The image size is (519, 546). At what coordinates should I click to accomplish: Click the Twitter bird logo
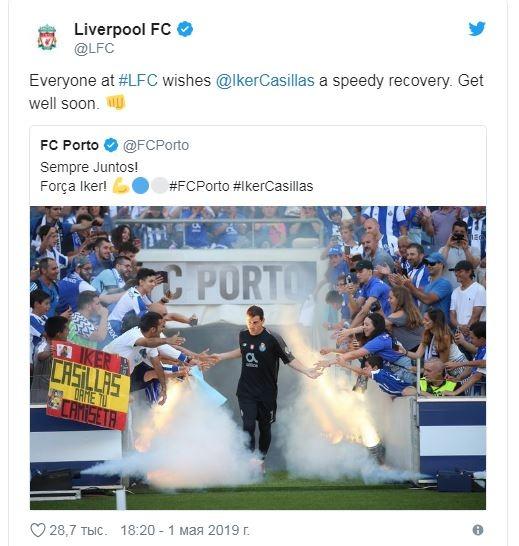point(477,29)
